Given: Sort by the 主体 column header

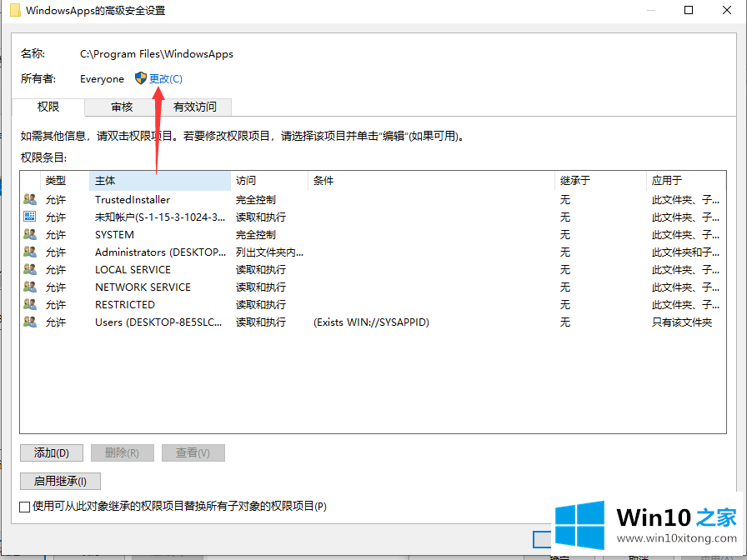Looking at the screenshot, I should [160, 181].
